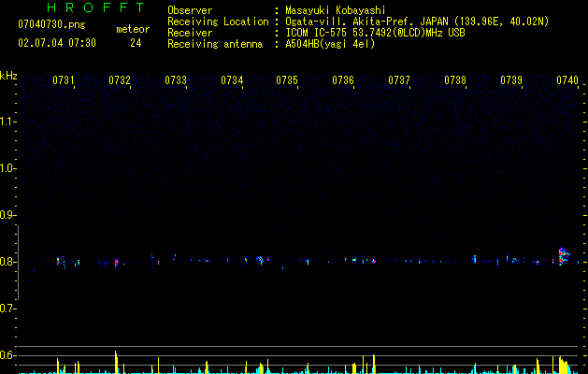This screenshot has width=588, height=374.
Task: Click the Observer label
Action: 190,10
